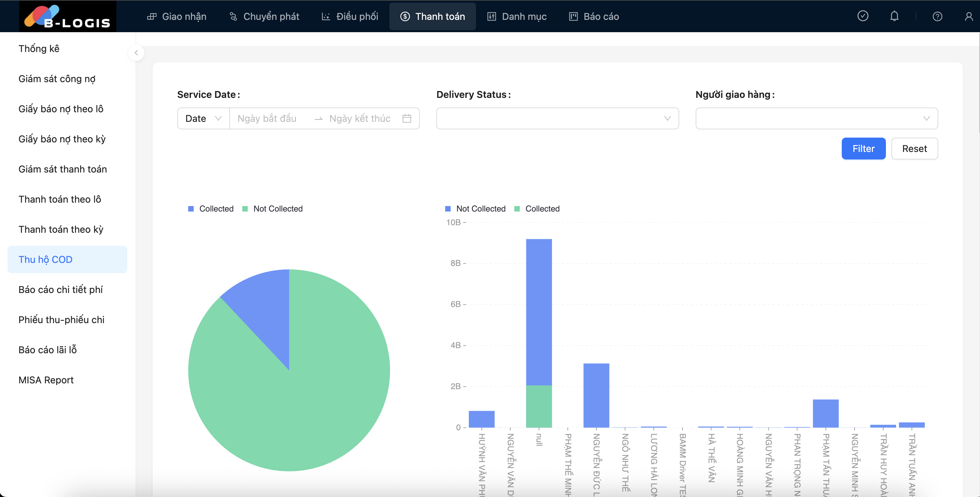Open MISA Report

point(67,380)
